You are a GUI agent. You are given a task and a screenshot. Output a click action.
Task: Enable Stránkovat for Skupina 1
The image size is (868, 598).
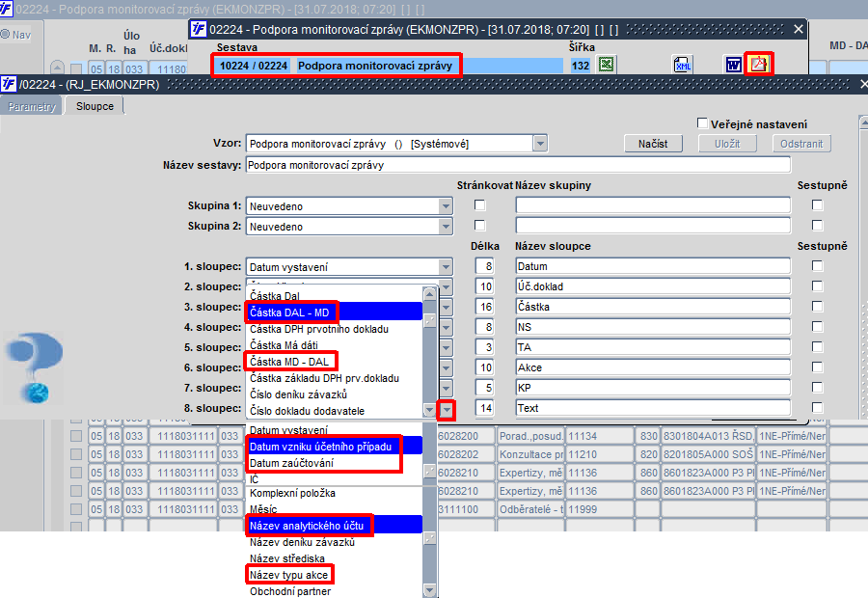[x=480, y=205]
